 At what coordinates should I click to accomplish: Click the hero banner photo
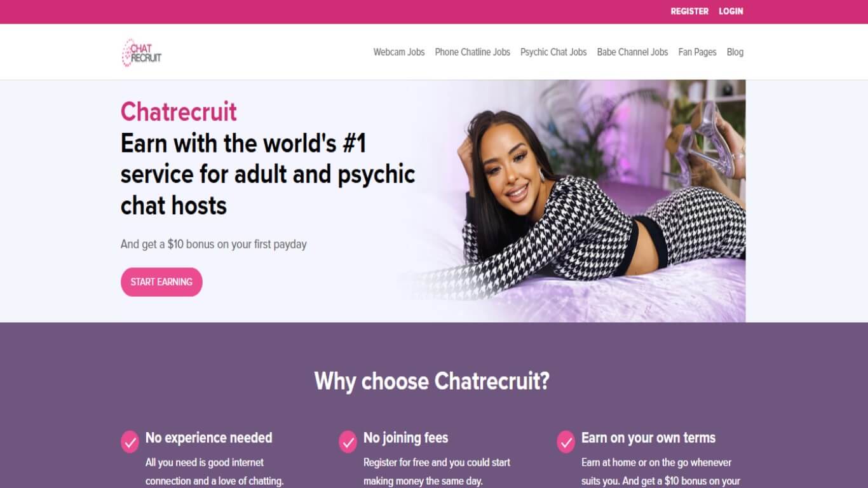tap(572, 201)
